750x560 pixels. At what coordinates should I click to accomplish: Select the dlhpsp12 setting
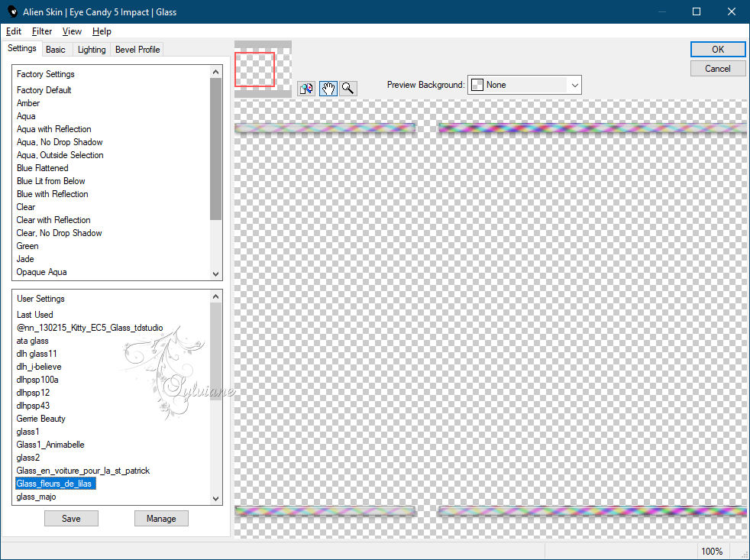(33, 393)
